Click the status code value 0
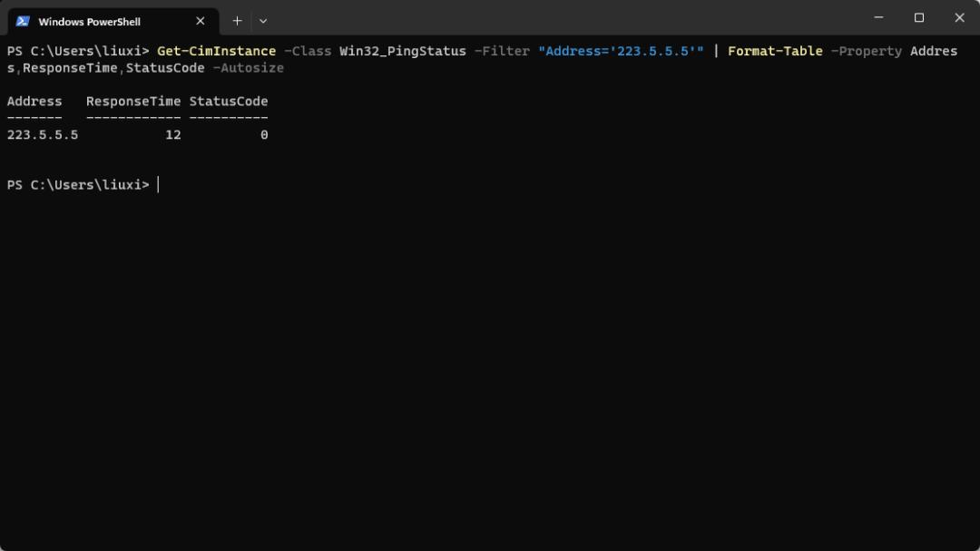This screenshot has height=551, width=980. click(264, 135)
